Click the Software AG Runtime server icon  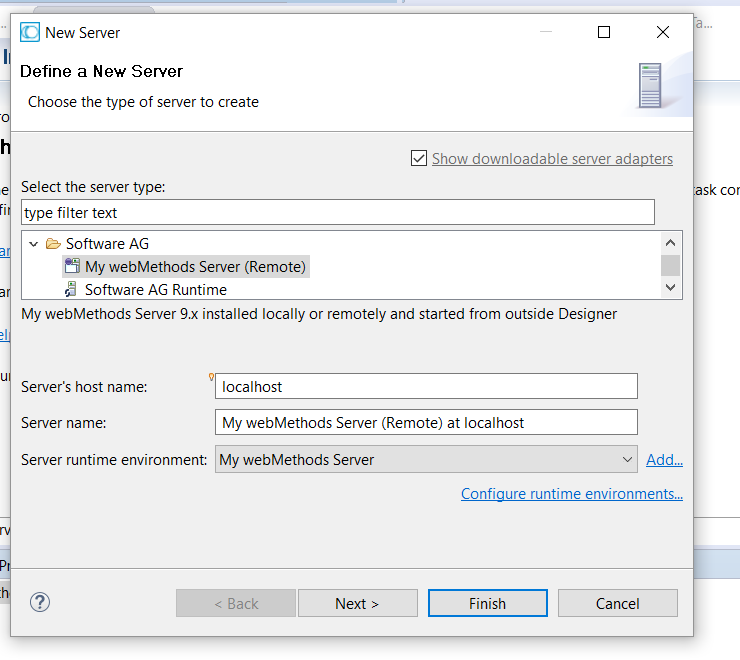pyautogui.click(x=72, y=290)
